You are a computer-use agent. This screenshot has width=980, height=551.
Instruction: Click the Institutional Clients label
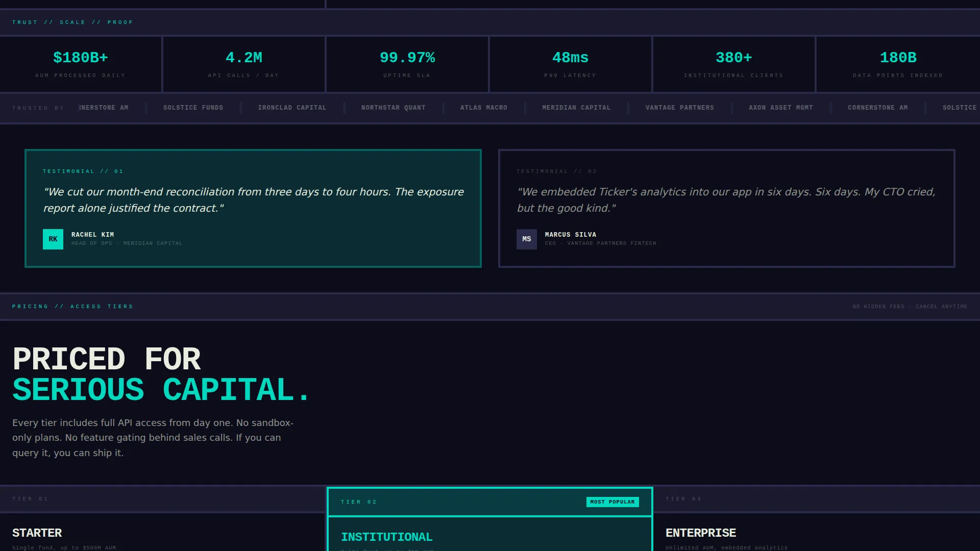click(x=734, y=76)
